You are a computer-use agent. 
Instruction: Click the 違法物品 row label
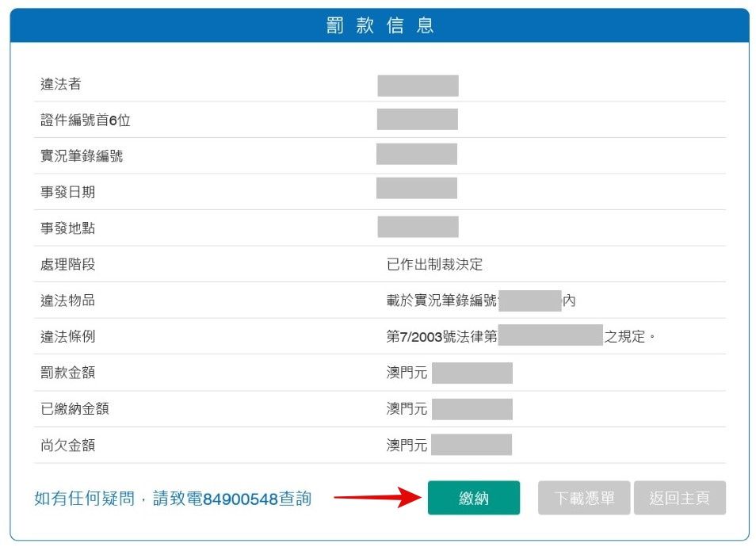point(68,300)
